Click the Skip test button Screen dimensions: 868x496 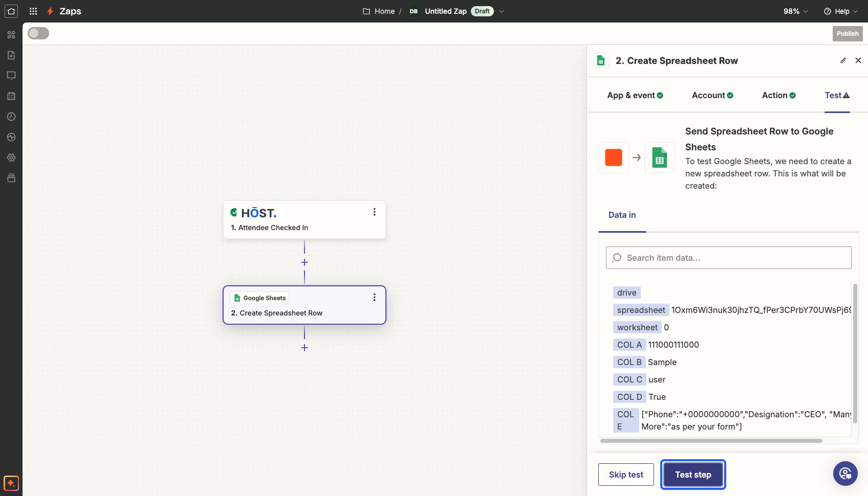tap(626, 475)
